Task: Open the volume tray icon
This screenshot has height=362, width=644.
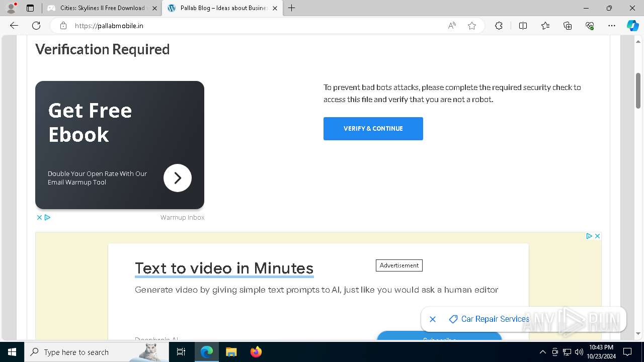Action: point(579,352)
